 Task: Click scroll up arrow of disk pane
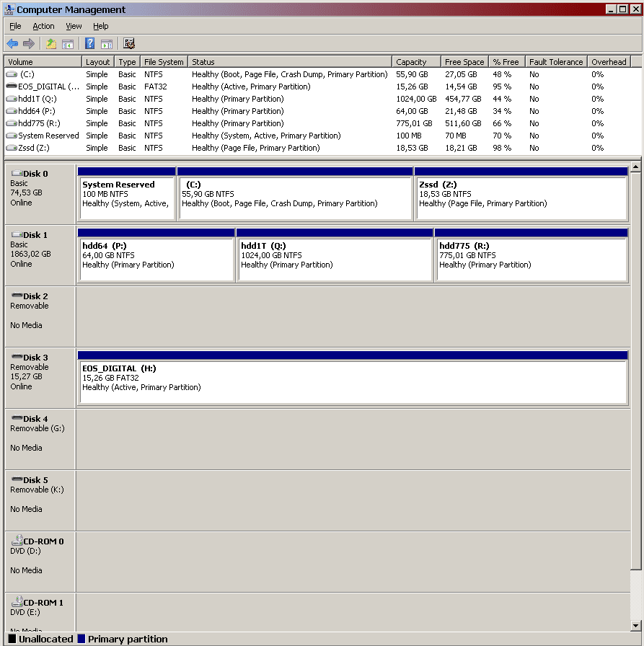(x=636, y=167)
